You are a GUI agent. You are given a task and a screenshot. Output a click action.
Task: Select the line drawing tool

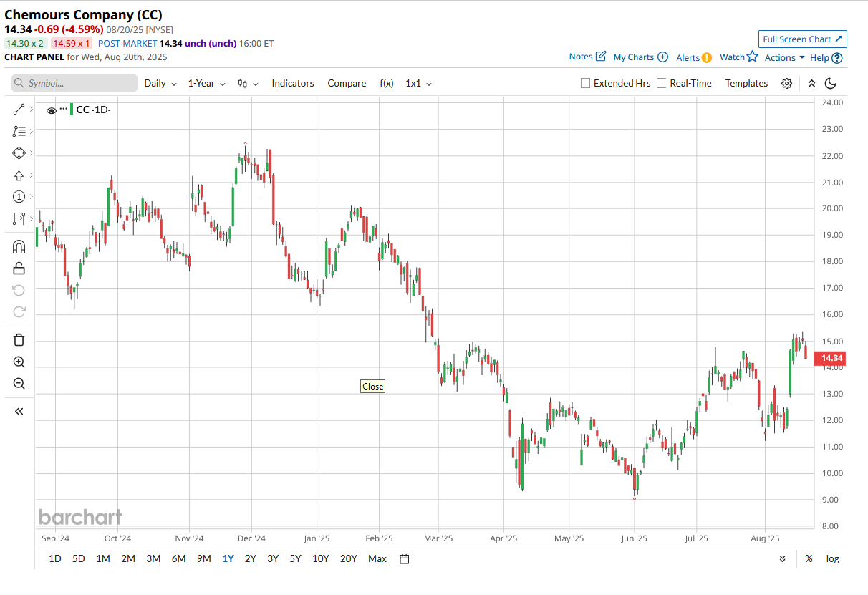click(19, 110)
